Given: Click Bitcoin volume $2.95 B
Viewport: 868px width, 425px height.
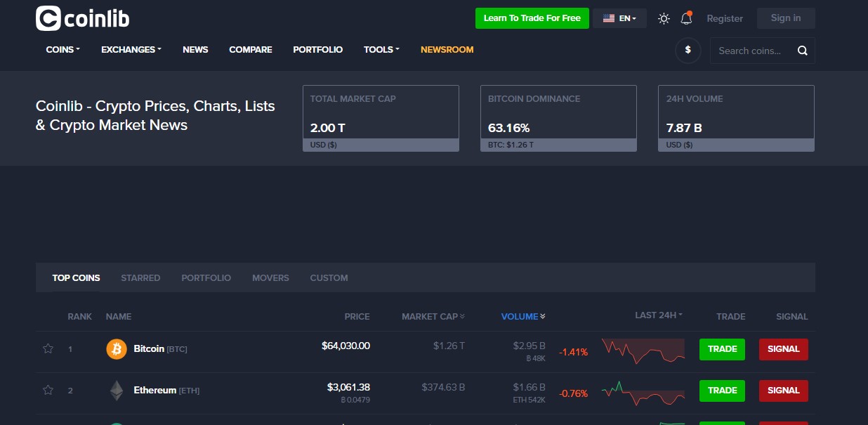Looking at the screenshot, I should [x=529, y=346].
